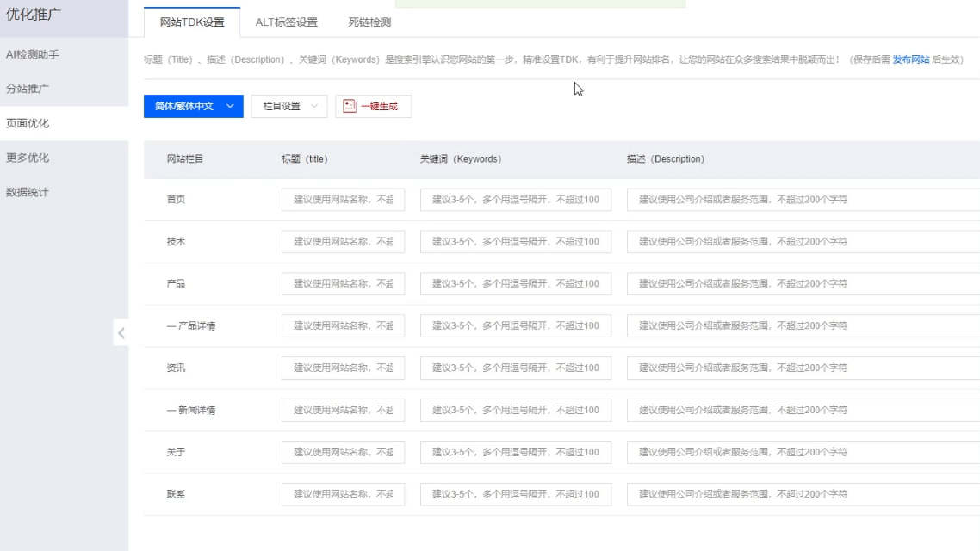Click the 技术 keywords input field
Screen dimensions: 980x551
tap(514, 241)
